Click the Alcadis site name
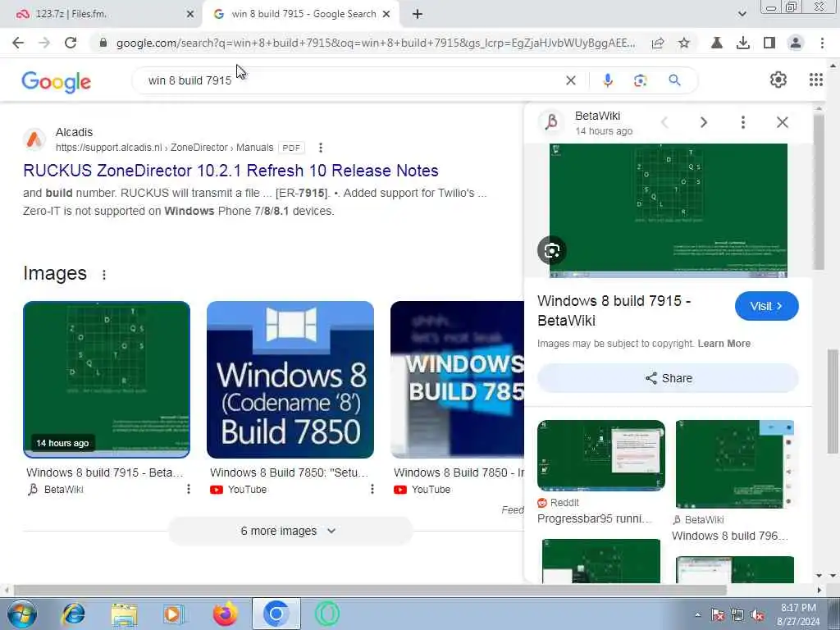 click(x=74, y=132)
